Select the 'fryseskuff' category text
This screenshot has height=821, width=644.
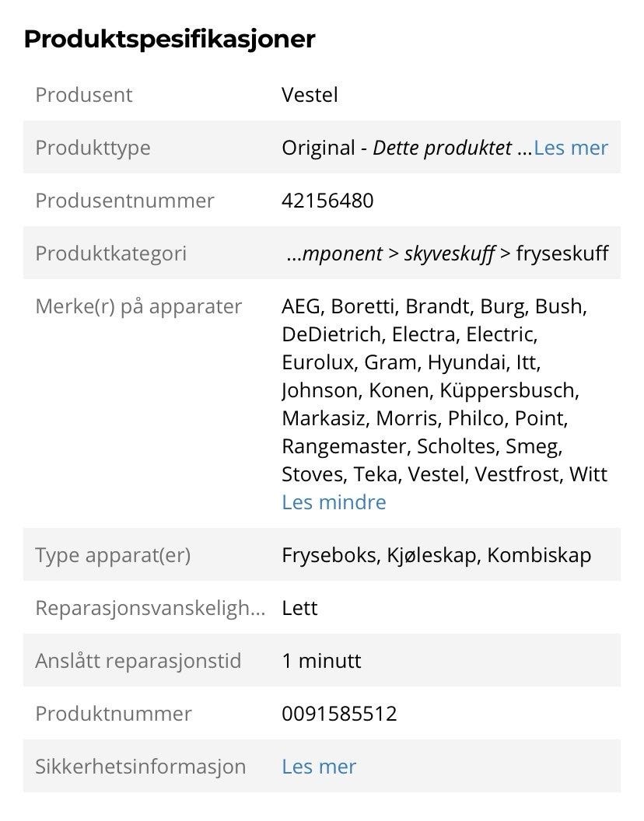pos(562,253)
